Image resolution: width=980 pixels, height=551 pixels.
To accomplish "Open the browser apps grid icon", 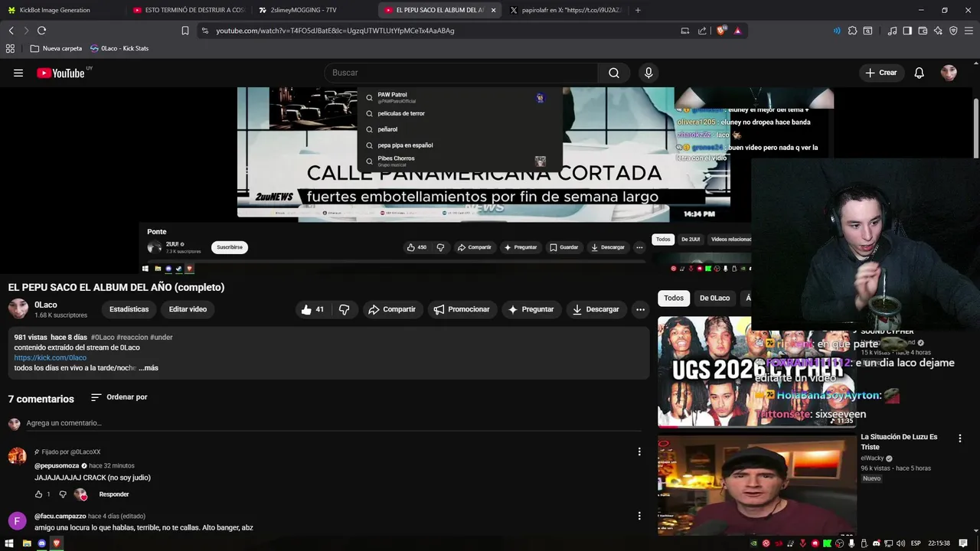I will pyautogui.click(x=10, y=48).
